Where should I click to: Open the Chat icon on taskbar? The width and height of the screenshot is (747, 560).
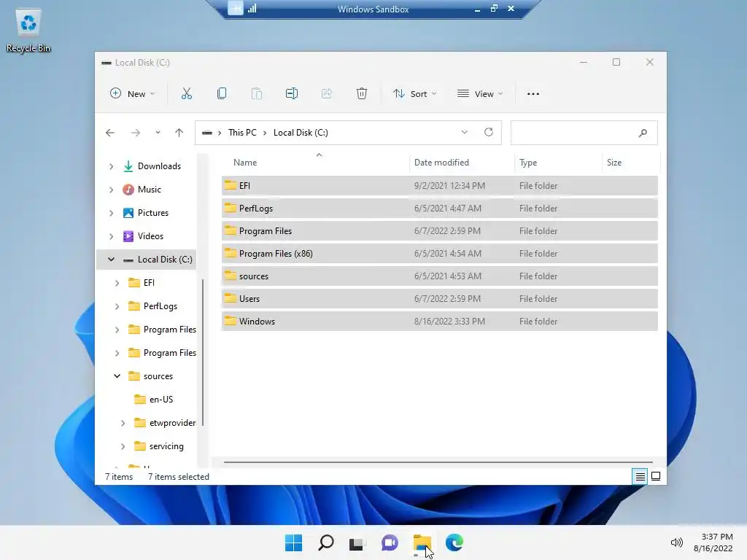tap(390, 542)
